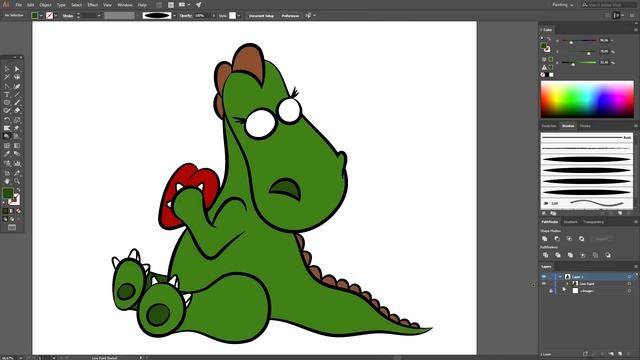This screenshot has height=360, width=640.
Task: Click the Divide pathfinder icon
Action: (545, 255)
